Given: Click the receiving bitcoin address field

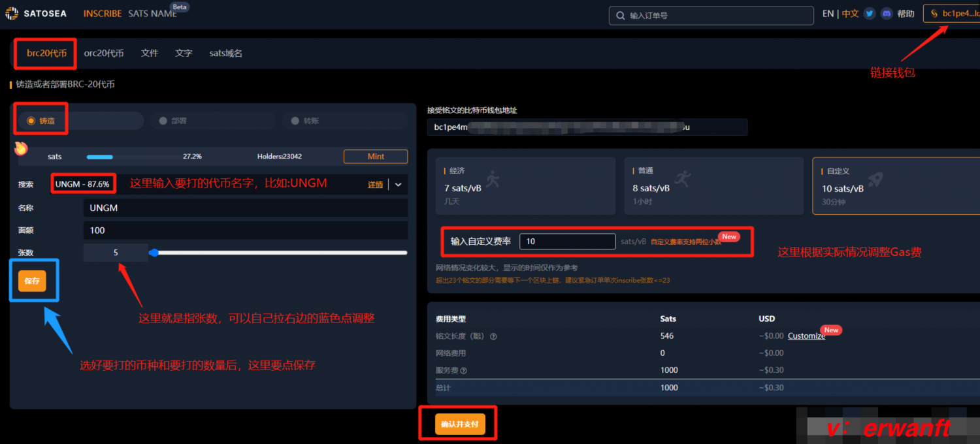Looking at the screenshot, I should 587,127.
